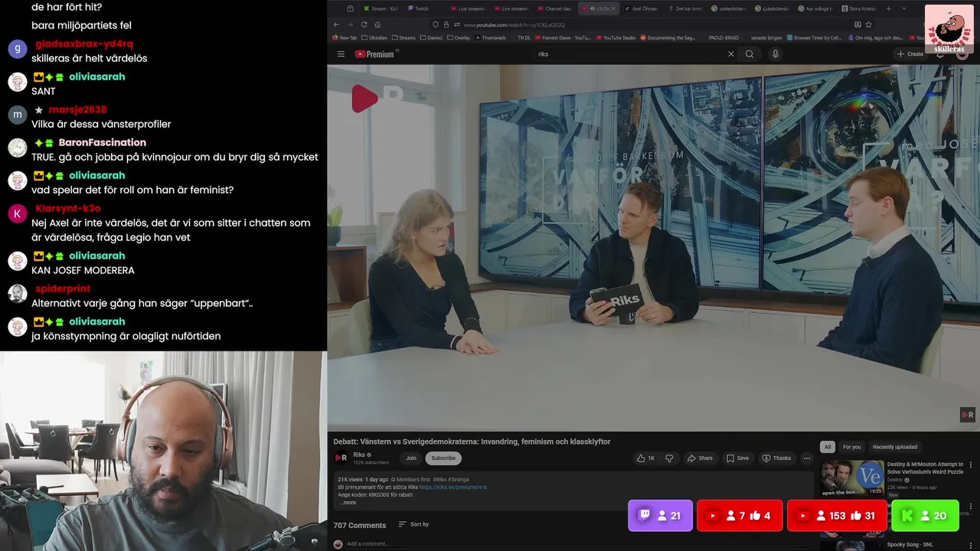Dislike the Riks debate video

point(669,458)
